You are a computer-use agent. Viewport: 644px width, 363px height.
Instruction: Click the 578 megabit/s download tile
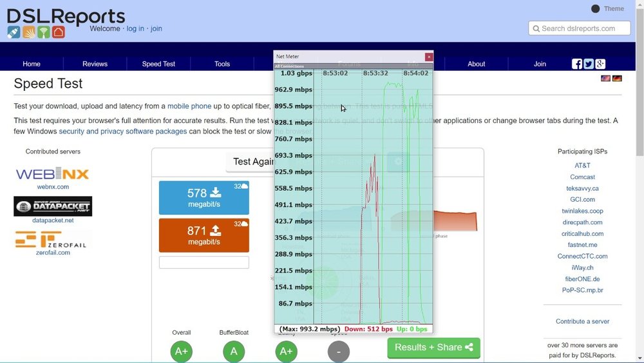pyautogui.click(x=204, y=198)
